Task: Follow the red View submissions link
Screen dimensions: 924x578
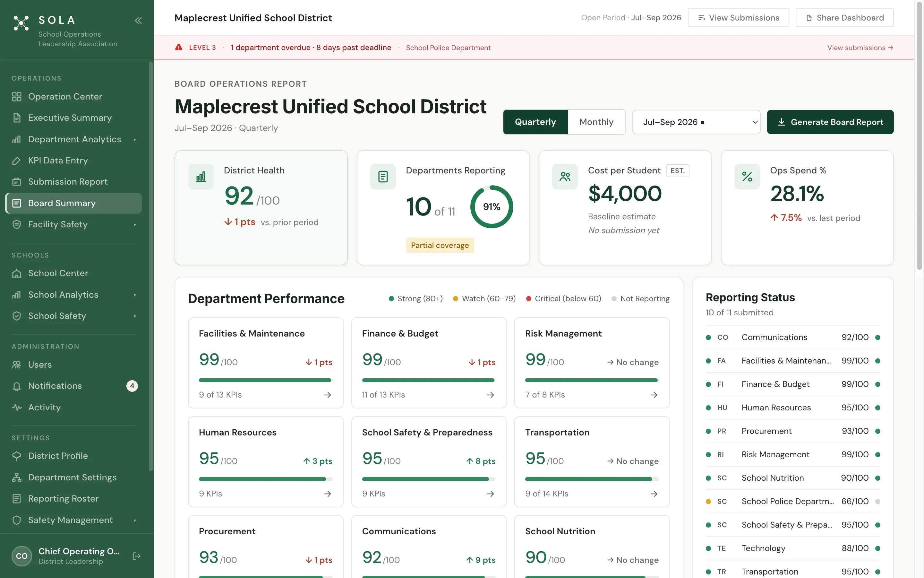Action: tap(860, 48)
